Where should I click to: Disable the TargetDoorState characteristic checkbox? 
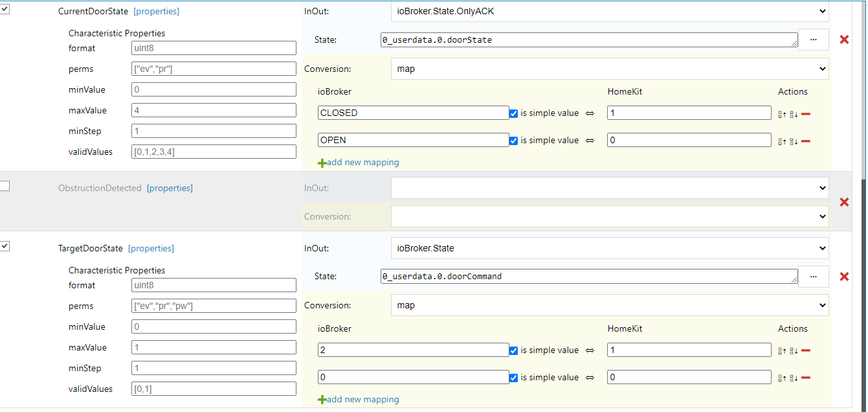point(5,246)
